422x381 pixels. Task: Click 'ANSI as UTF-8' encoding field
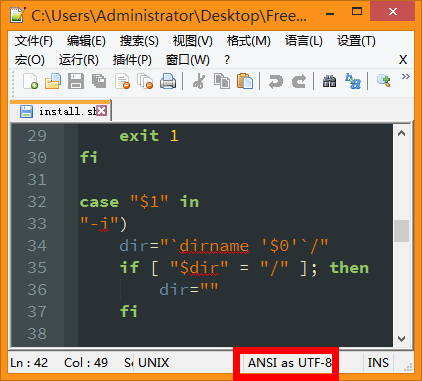(290, 363)
